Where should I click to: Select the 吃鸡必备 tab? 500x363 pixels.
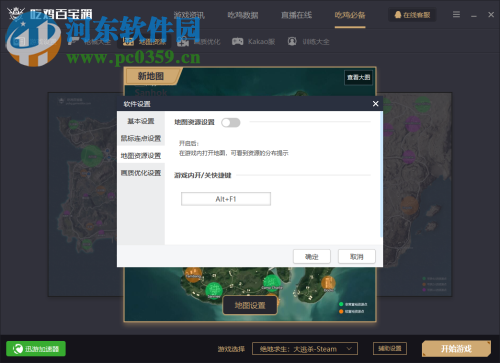pyautogui.click(x=350, y=15)
